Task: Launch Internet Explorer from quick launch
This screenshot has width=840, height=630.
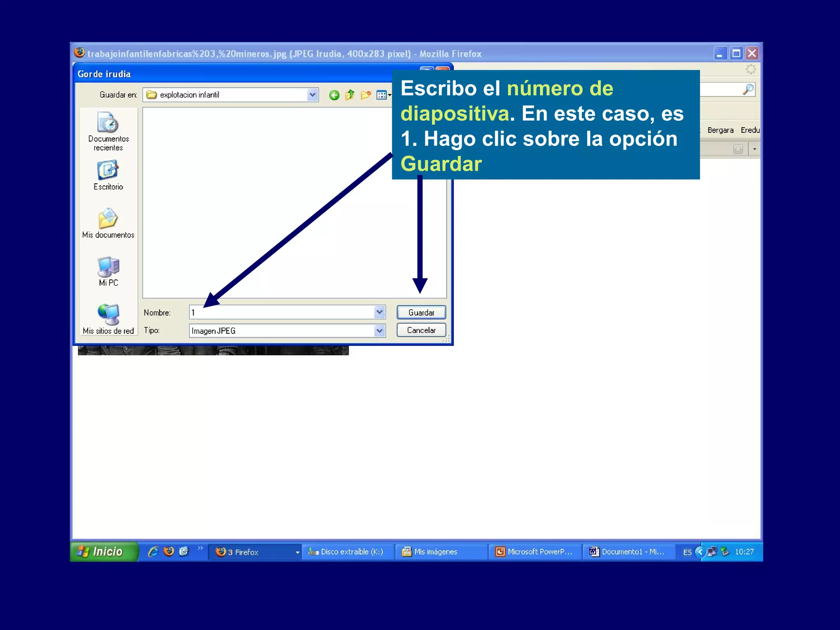Action: pos(153,552)
